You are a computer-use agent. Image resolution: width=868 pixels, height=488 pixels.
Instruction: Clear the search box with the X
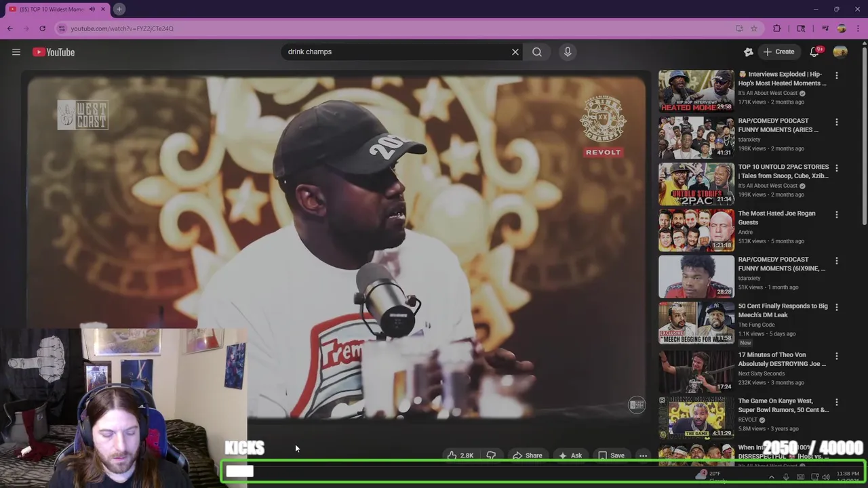tap(515, 52)
